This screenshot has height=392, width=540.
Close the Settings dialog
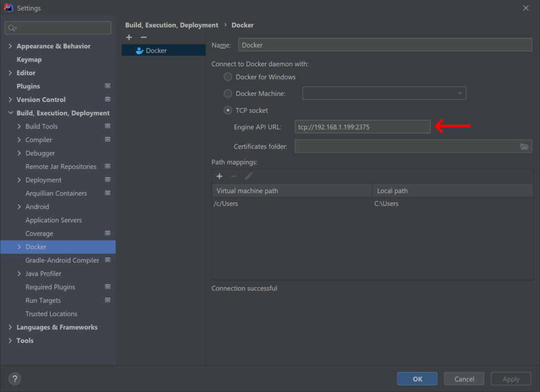pyautogui.click(x=526, y=8)
